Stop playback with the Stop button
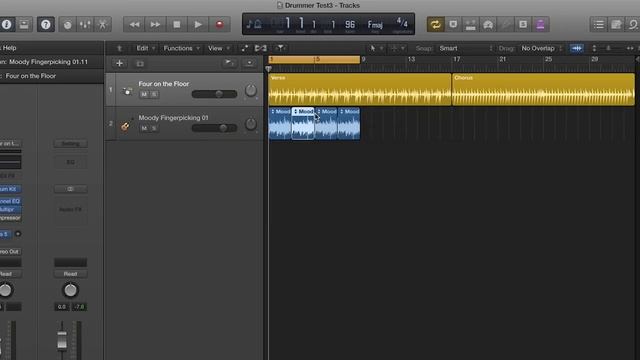640x360 pixels. pyautogui.click(x=177, y=24)
